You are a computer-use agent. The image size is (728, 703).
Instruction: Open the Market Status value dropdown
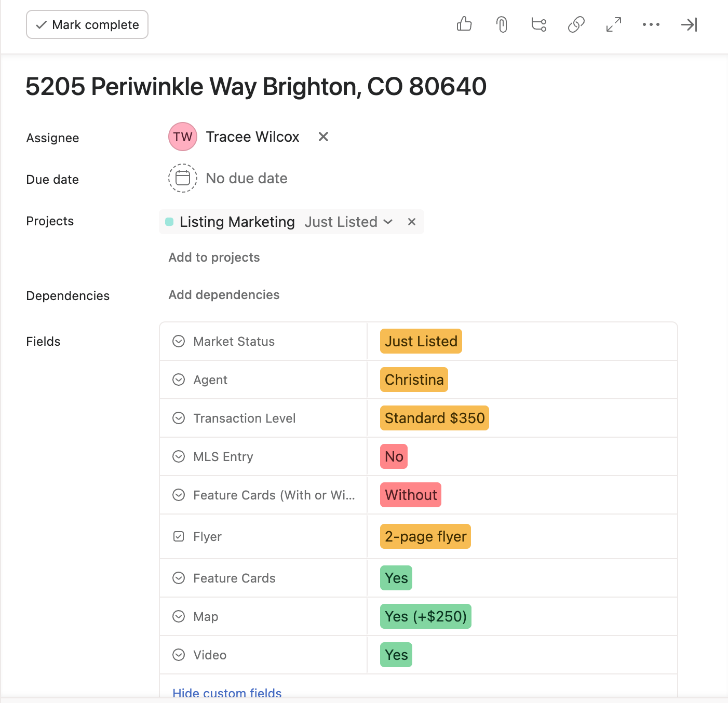[x=421, y=341]
